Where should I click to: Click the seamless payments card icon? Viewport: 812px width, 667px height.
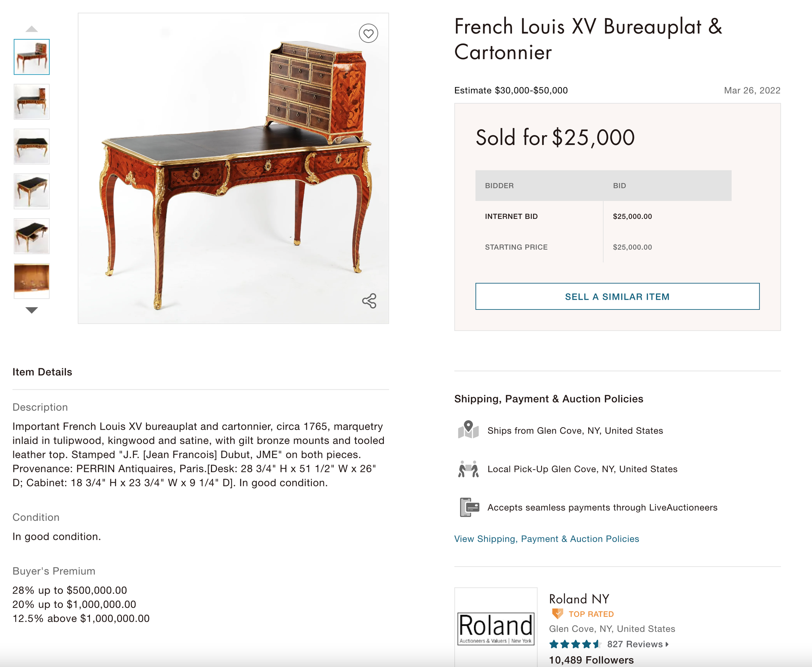(x=469, y=507)
